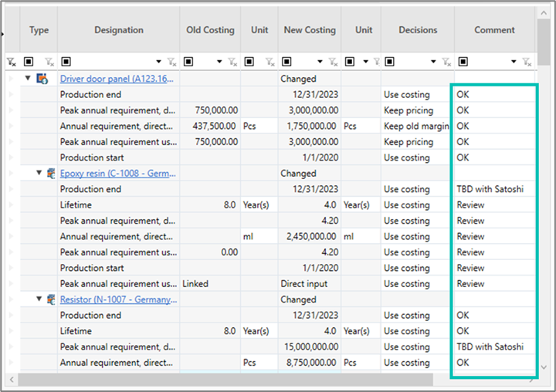
Task: Select the '437,500.00' old costing cell
Action: pos(210,127)
